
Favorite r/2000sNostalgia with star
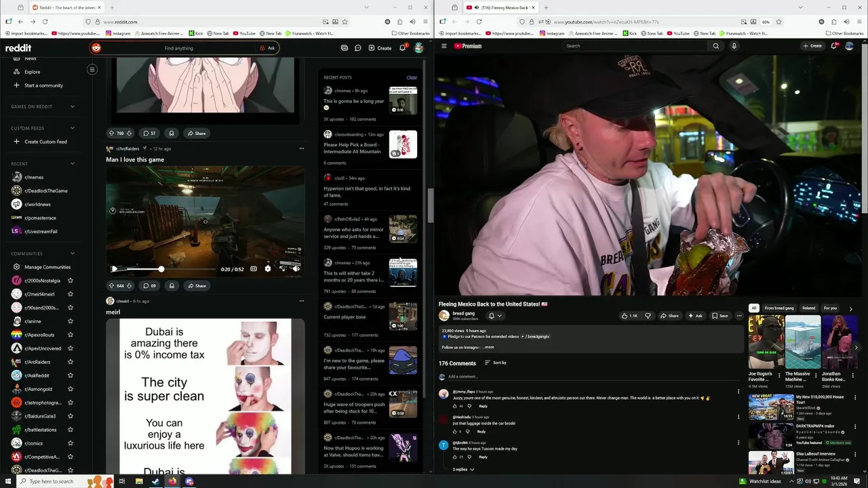coord(71,281)
